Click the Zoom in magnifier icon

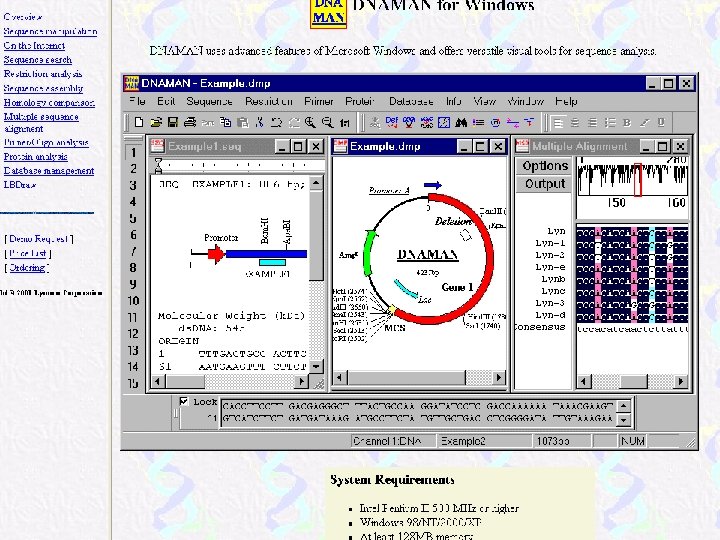[310, 122]
